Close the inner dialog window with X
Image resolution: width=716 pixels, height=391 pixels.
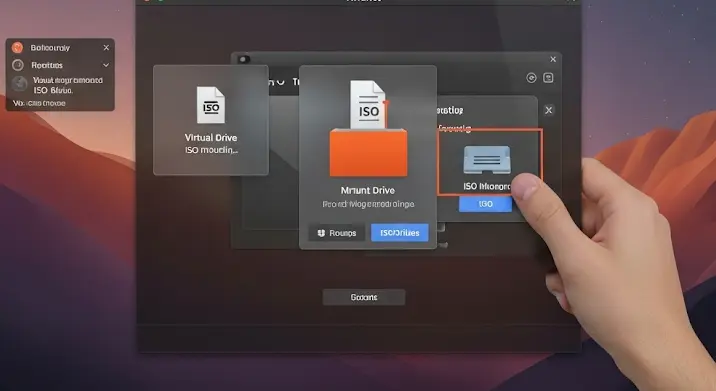[x=553, y=59]
